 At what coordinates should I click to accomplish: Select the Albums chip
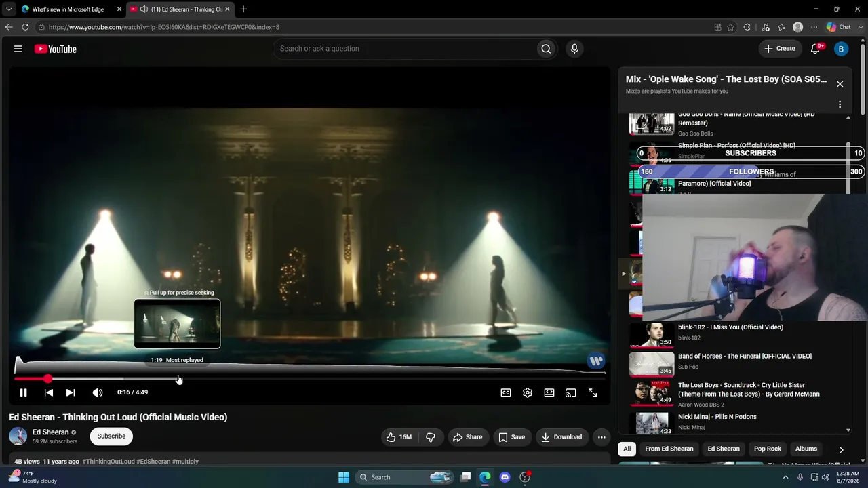[806, 449]
